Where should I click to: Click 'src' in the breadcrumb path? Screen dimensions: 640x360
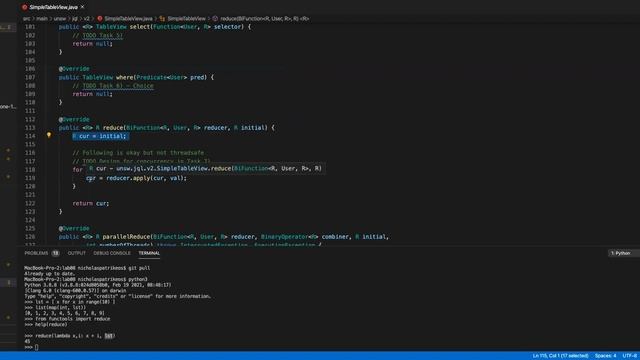27,18
